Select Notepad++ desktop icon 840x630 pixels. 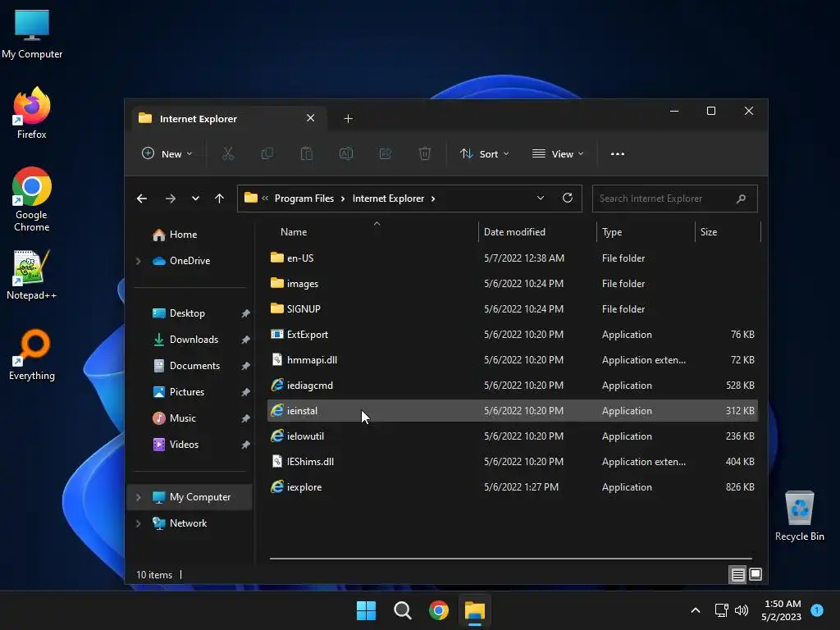(32, 275)
